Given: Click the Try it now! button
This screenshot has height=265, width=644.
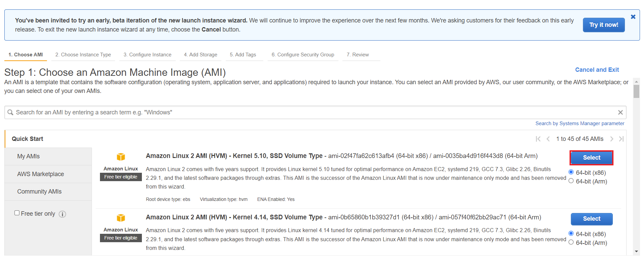Looking at the screenshot, I should point(604,25).
